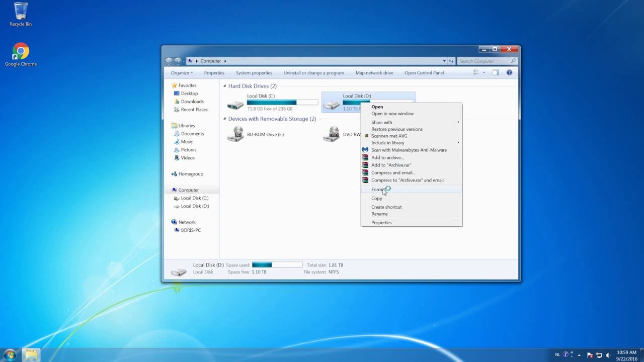Viewport: 644px width, 362px height.
Task: Select Documents under Libraries
Action: 192,134
